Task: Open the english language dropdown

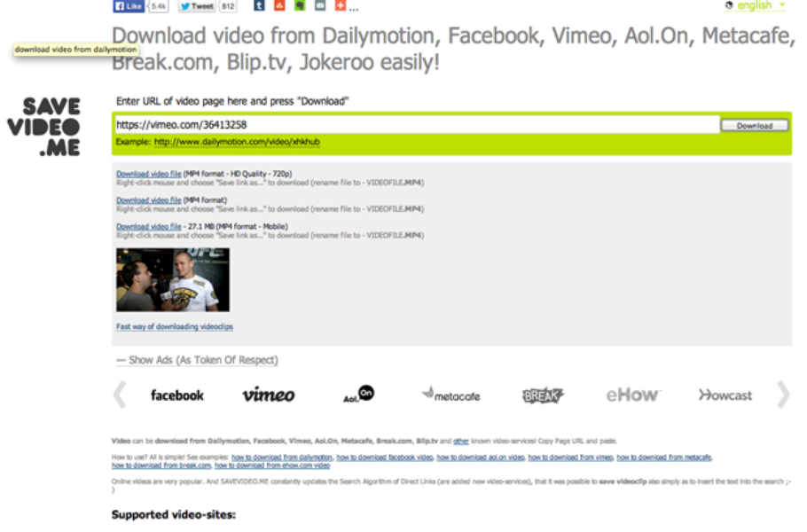Action: coord(756,6)
